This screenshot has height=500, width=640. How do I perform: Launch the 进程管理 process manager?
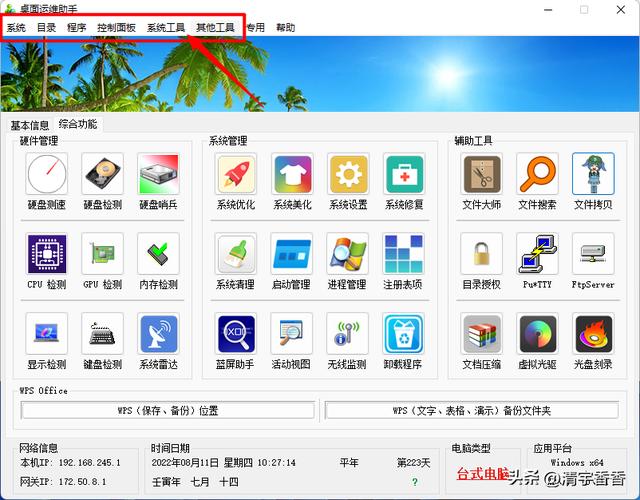348,254
